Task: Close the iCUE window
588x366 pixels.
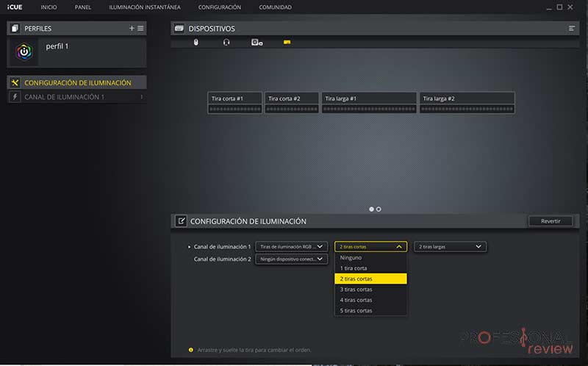Action: pos(570,7)
